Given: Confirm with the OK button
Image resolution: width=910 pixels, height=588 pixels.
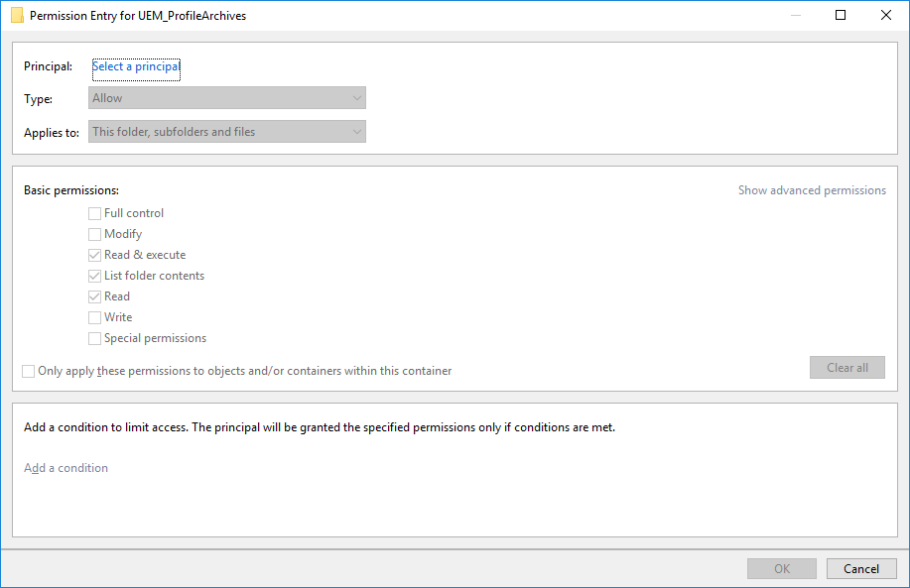Looking at the screenshot, I should point(782,568).
